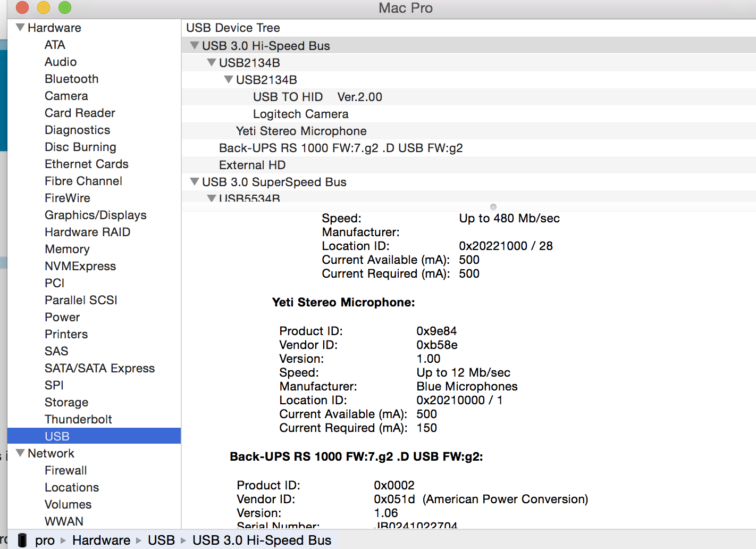756x549 pixels.
Task: Open the Power category
Action: (x=62, y=317)
